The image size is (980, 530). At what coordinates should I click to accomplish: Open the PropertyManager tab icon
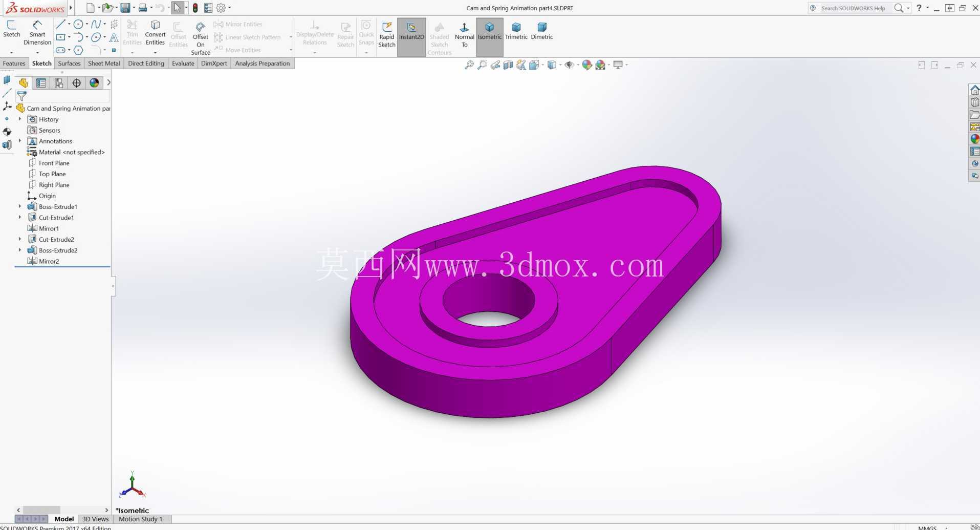pos(41,83)
